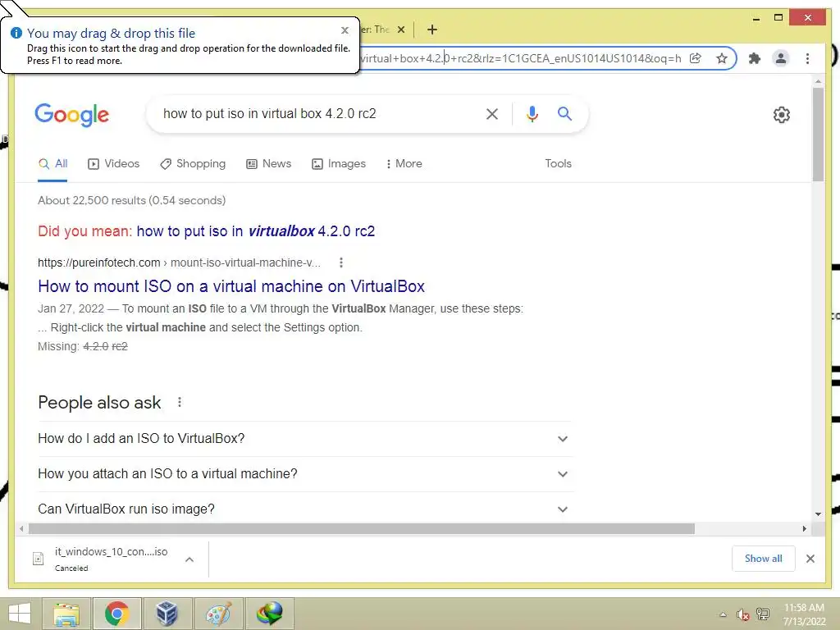Viewport: 840px width, 630px height.
Task: Click the muted volume tray icon
Action: 742,614
